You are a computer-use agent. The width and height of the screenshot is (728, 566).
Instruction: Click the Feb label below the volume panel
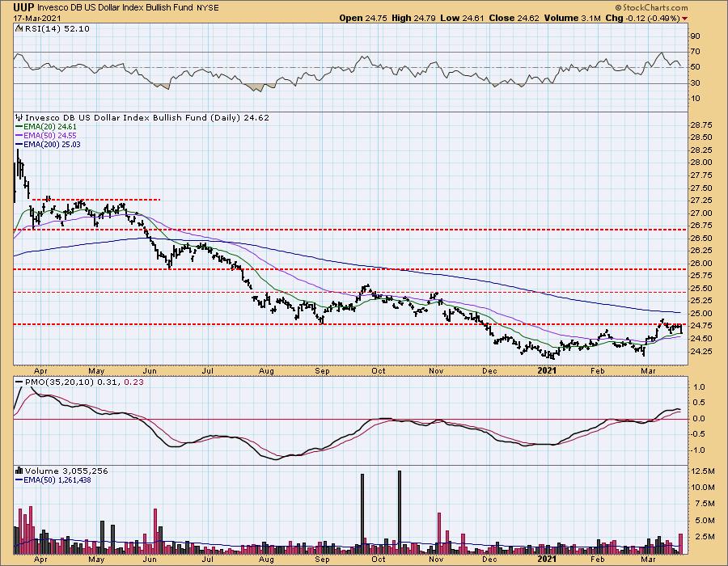pos(598,559)
